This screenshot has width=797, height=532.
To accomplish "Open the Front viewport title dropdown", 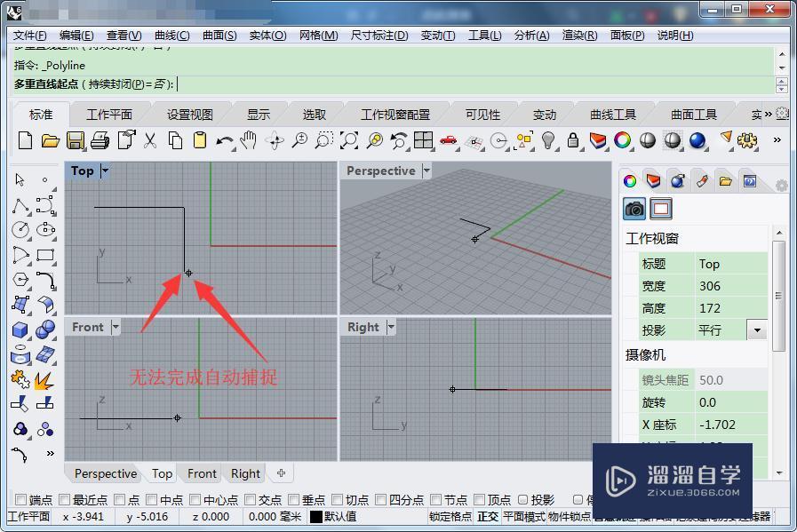I will click(116, 327).
